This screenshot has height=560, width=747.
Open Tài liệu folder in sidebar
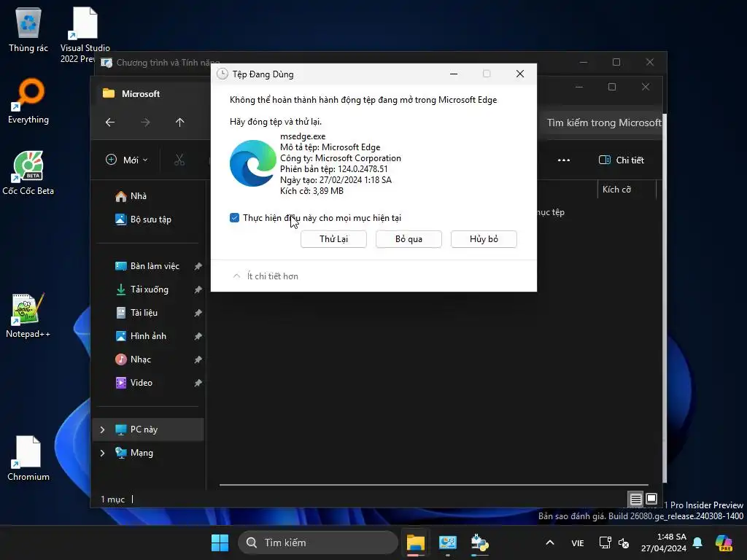(136, 313)
